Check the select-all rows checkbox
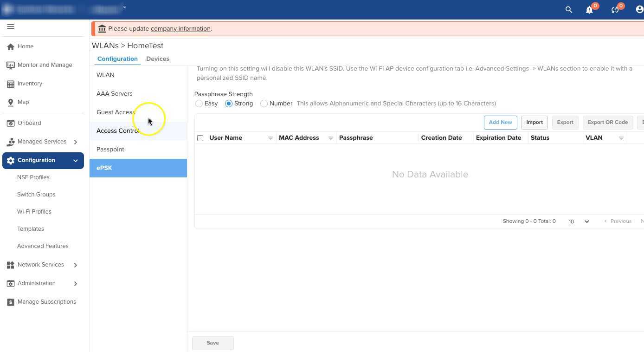644x352 pixels. [x=200, y=138]
